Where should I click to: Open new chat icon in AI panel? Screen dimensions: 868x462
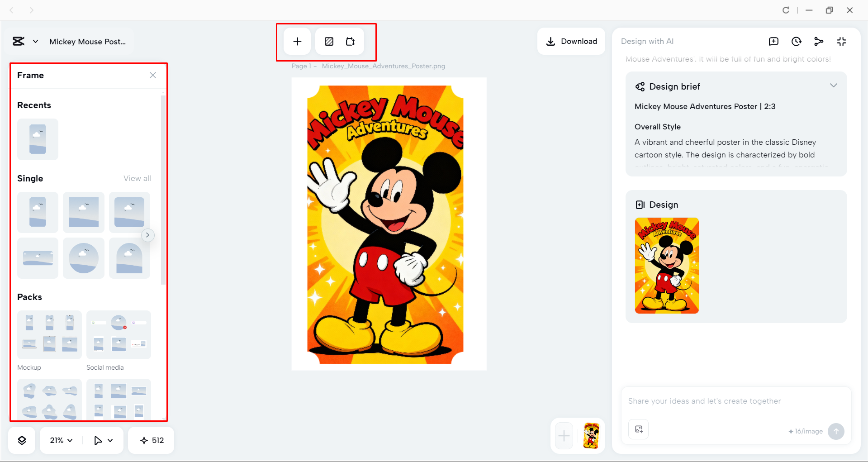tap(773, 42)
